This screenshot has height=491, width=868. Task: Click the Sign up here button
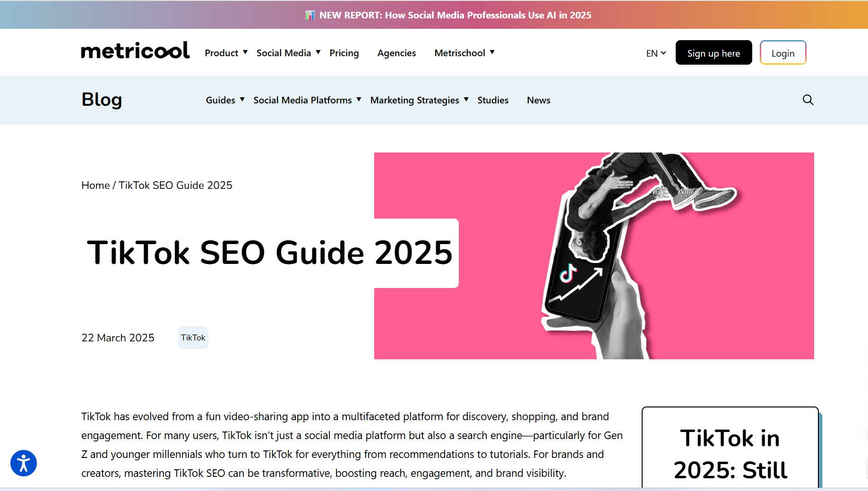coord(713,52)
